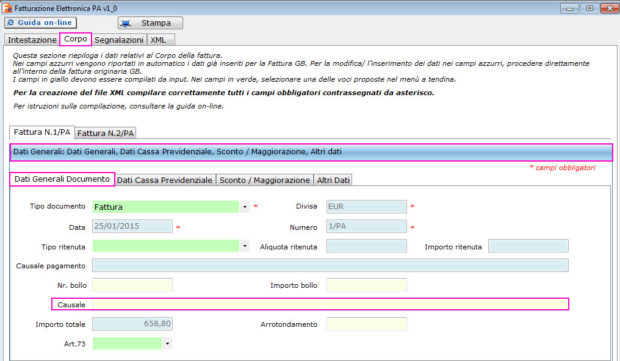Click the Dati Generali section header bar
The width and height of the screenshot is (620, 361).
[311, 152]
